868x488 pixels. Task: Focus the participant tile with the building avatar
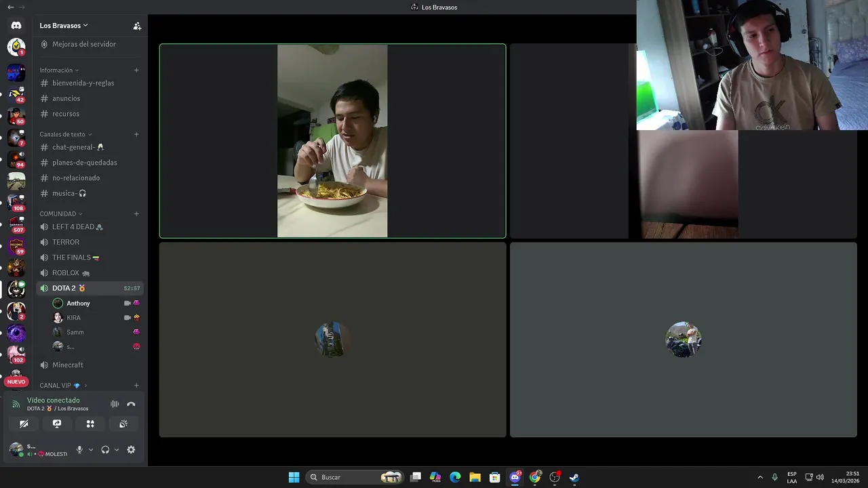pyautogui.click(x=332, y=340)
